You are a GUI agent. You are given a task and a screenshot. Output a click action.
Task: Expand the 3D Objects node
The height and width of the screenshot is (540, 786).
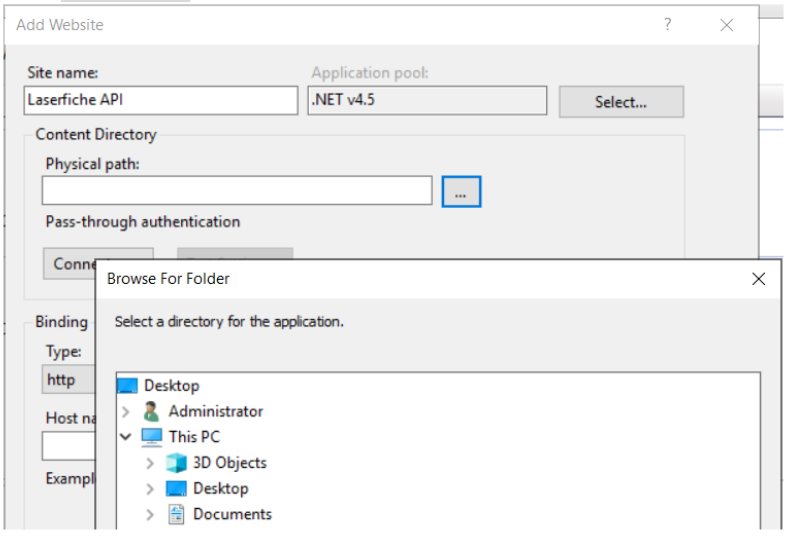150,463
